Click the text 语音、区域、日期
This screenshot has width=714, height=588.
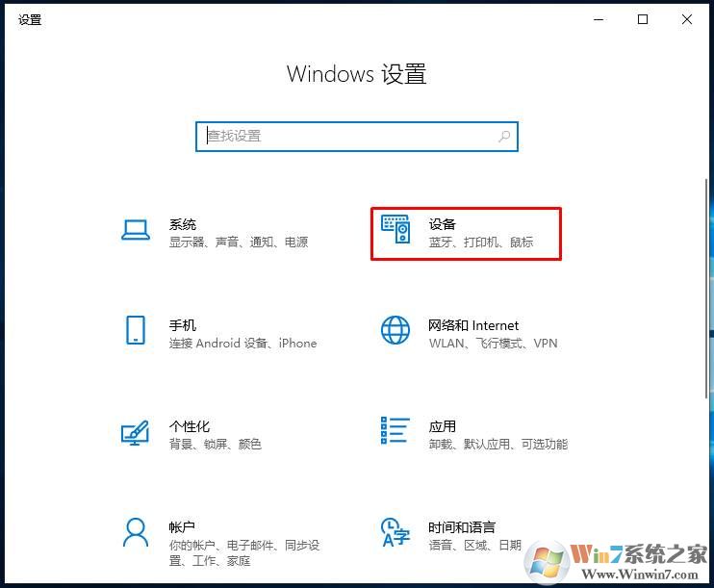click(475, 546)
